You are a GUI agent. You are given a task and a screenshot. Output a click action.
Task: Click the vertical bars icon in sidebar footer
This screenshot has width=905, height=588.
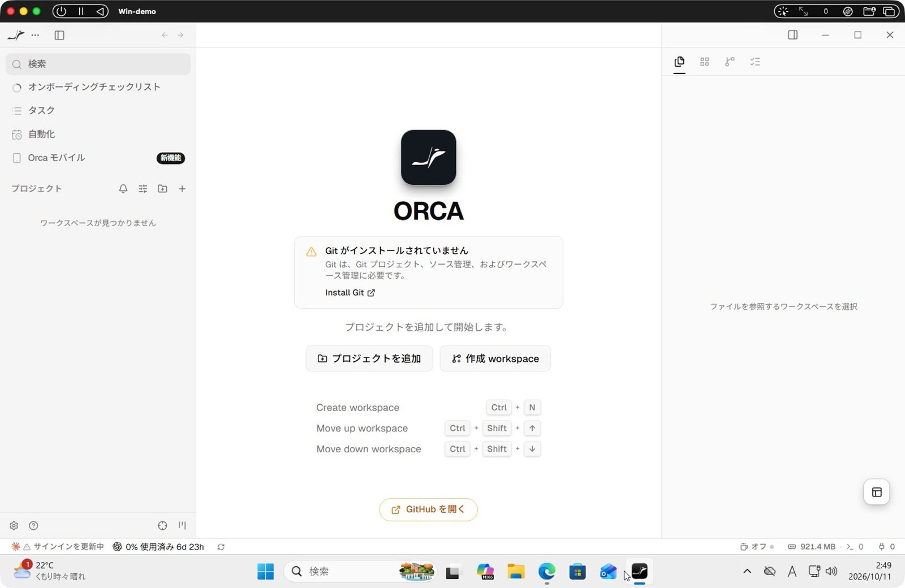[x=182, y=525]
